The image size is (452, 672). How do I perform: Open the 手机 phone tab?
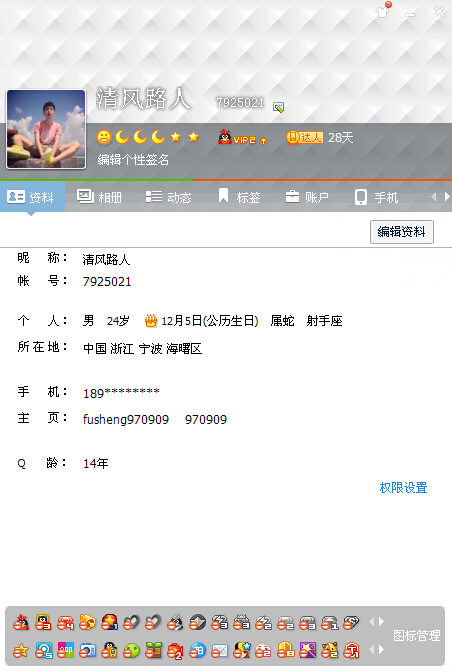(x=377, y=197)
